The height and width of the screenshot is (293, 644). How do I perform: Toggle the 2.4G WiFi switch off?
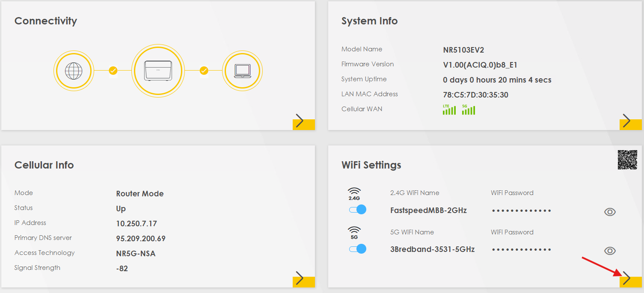point(358,210)
